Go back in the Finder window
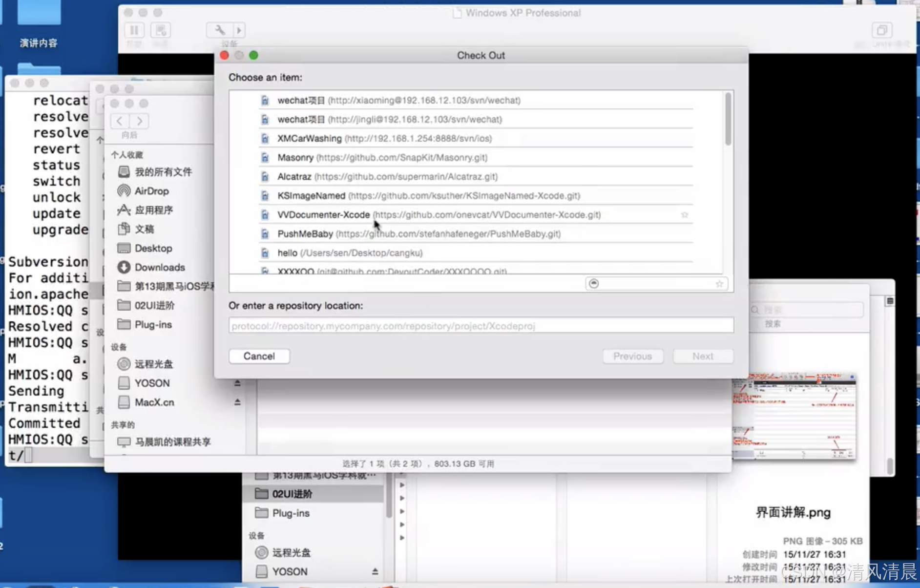The height and width of the screenshot is (588, 920). click(x=120, y=121)
